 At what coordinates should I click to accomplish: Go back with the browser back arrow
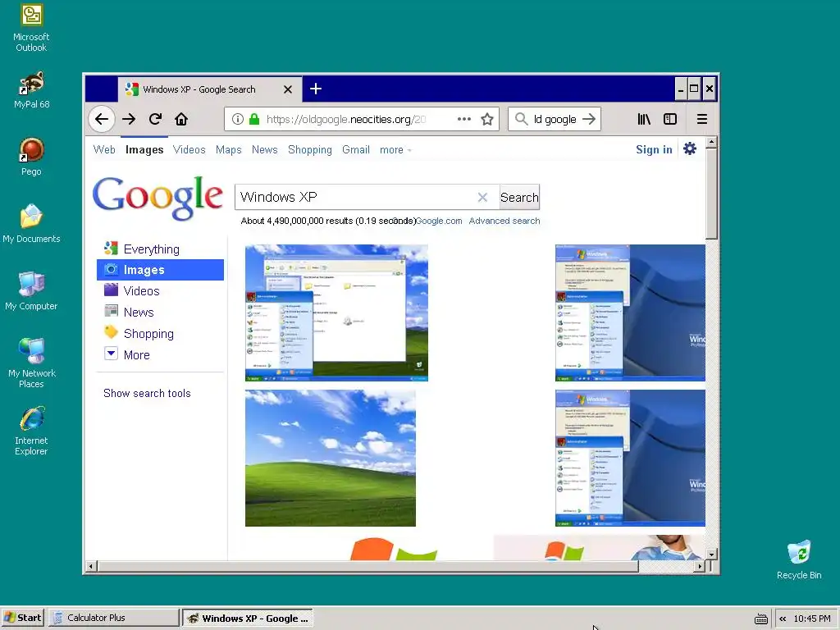click(102, 119)
